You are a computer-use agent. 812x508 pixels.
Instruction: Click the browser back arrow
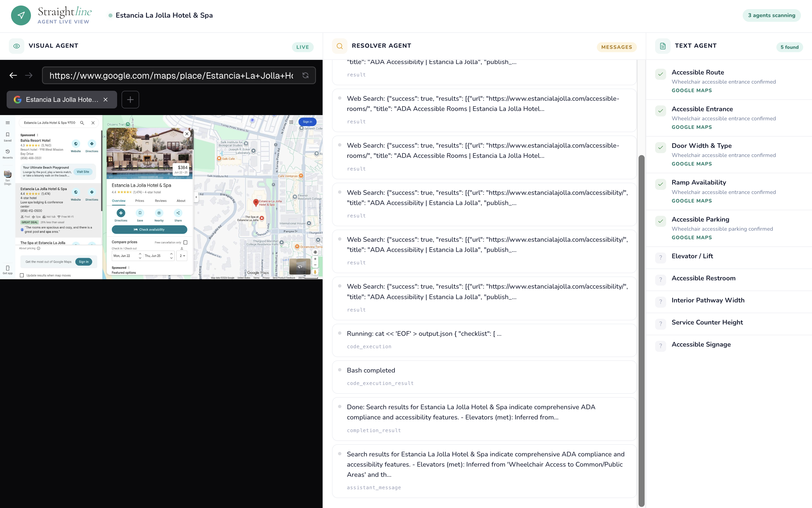click(13, 75)
